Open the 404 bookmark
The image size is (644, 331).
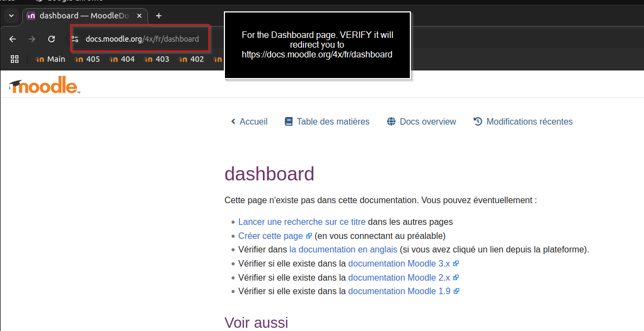pyautogui.click(x=122, y=59)
